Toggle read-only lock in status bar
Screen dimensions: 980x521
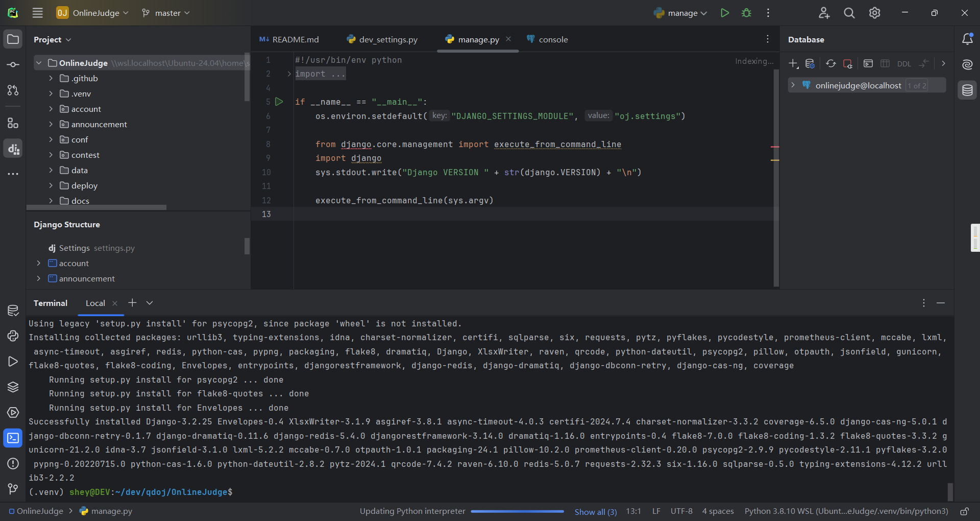point(964,511)
